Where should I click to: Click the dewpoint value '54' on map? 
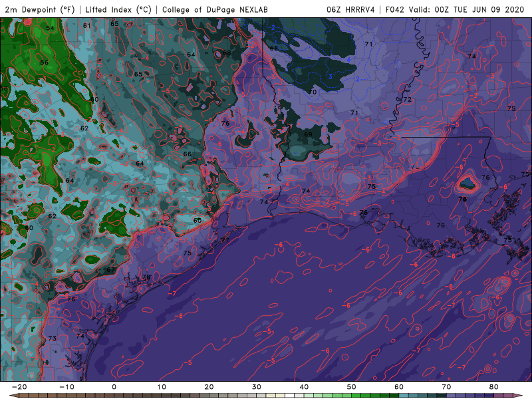click(51, 28)
